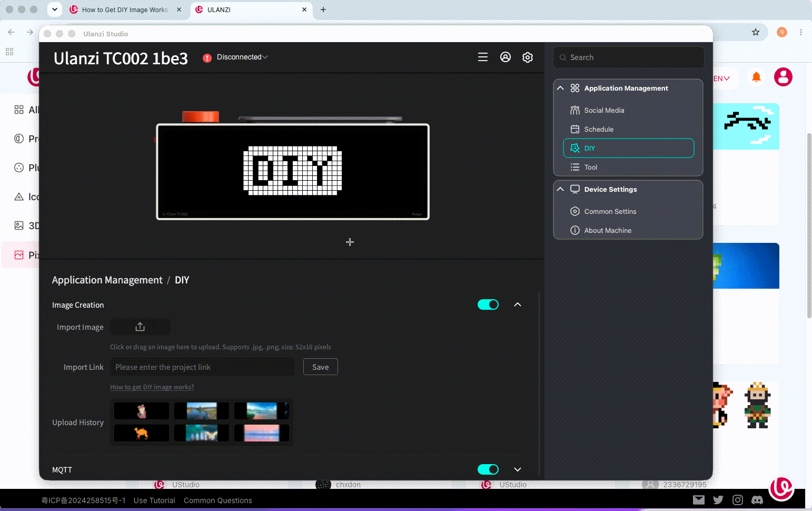Viewport: 812px width, 511px height.
Task: Open the browser three-dot menu
Action: coord(801,32)
